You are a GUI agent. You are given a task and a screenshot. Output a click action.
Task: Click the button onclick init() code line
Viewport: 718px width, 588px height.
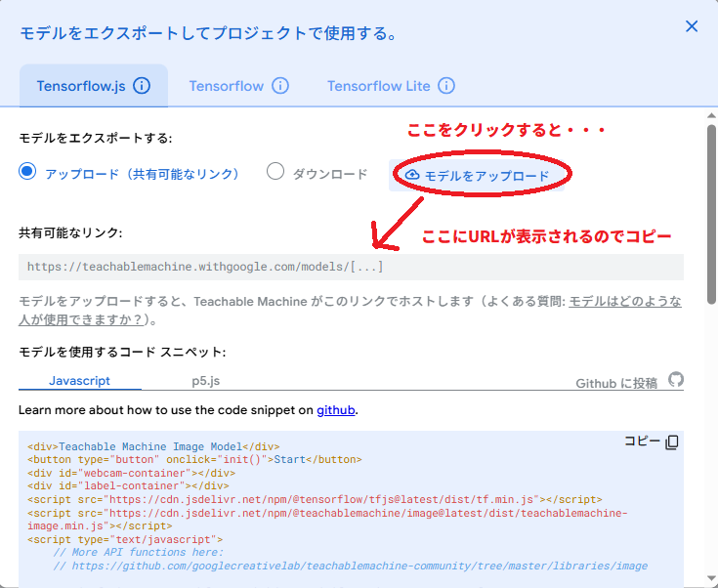(194, 459)
